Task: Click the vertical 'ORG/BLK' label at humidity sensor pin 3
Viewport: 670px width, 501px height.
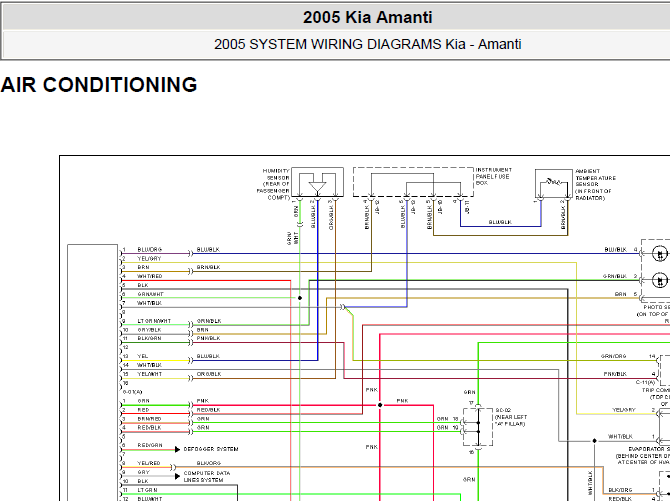Action: (331, 218)
